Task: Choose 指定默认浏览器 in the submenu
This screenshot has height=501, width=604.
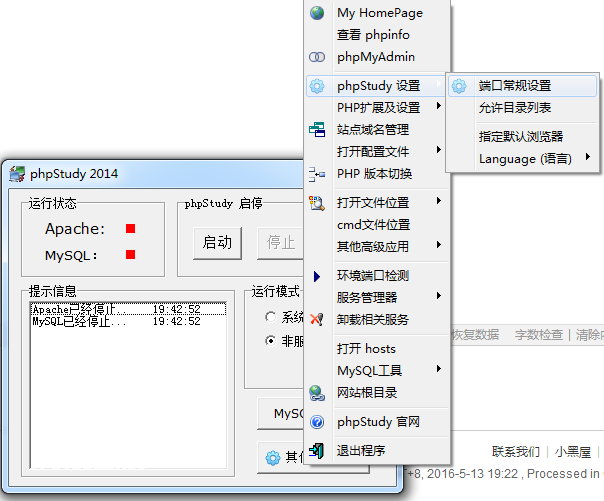Action: pyautogui.click(x=522, y=137)
